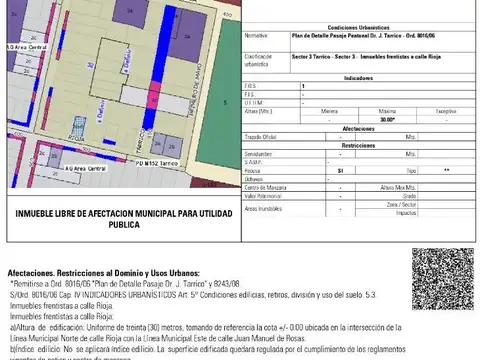Click the 'Inmueble libre de afectacion municipal' notice

point(124,219)
